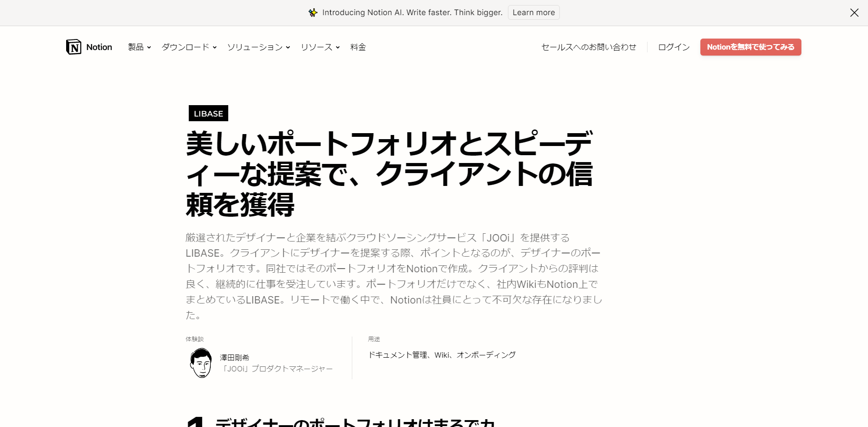Open the ダウンロード dropdown menu
This screenshot has height=427, width=868.
189,47
